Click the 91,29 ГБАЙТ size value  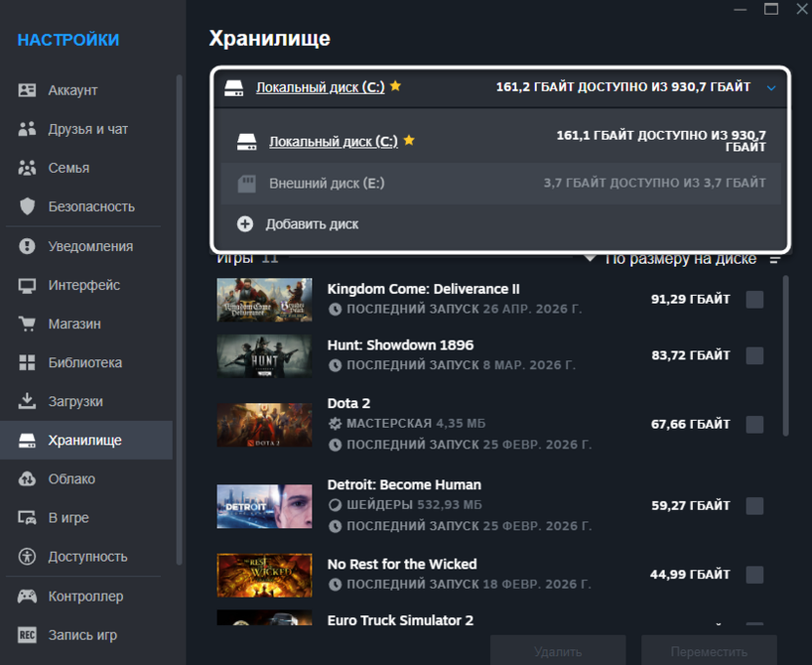690,299
